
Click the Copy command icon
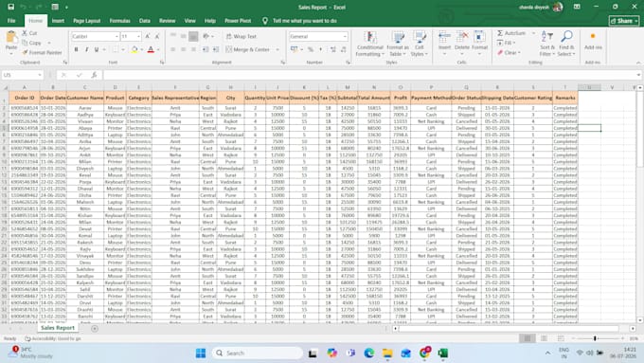click(x=25, y=43)
